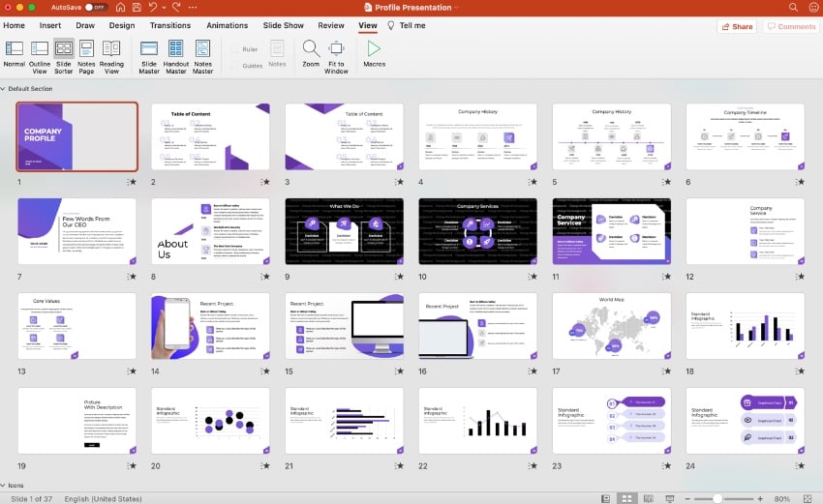Switch to the Transitions tab

(170, 25)
